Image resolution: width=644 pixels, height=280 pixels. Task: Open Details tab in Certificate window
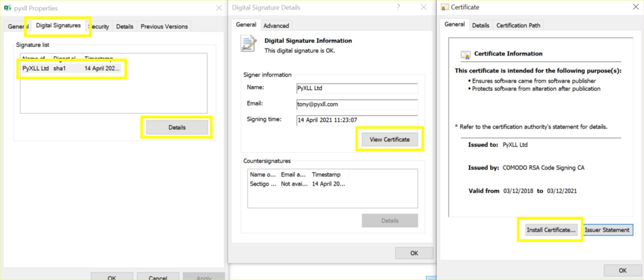pos(481,25)
